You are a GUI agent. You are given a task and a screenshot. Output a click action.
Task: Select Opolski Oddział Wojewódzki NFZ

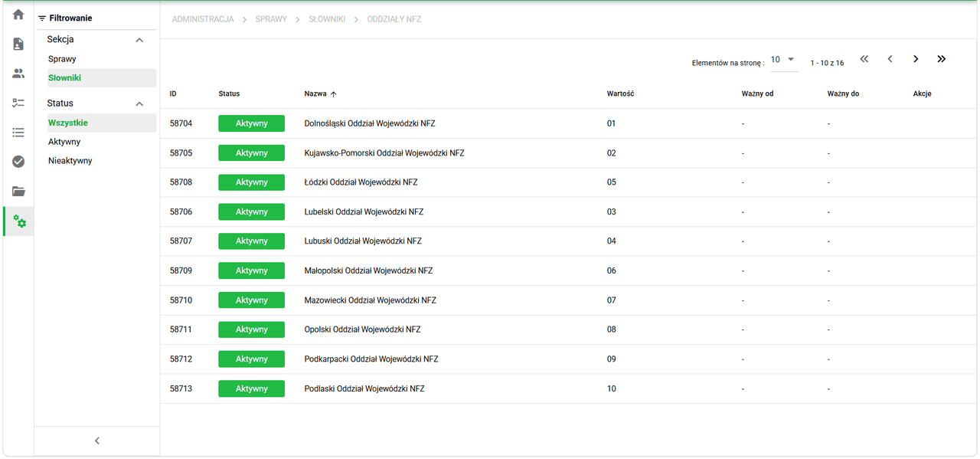[362, 329]
